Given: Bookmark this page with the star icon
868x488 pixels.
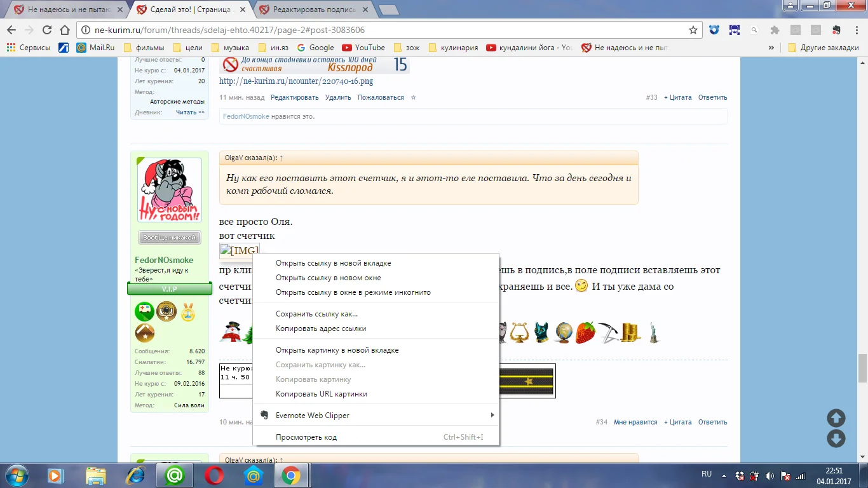Looking at the screenshot, I should (693, 30).
